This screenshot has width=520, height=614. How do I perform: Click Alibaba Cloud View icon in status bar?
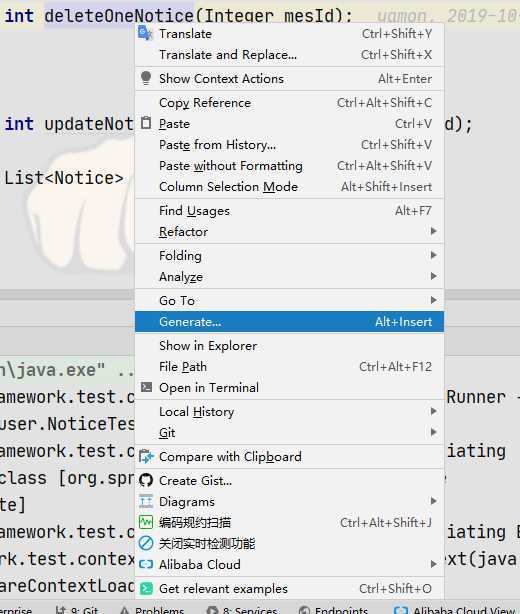401,610
